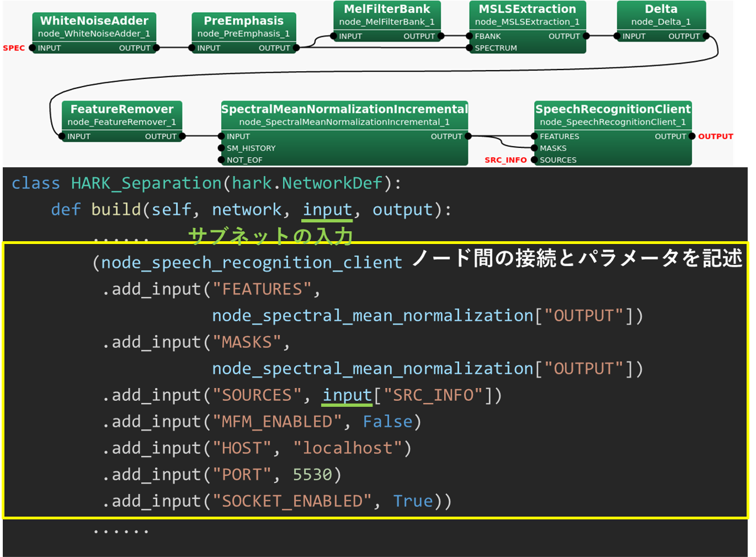756x557 pixels.
Task: Select the MelFilterBank node
Action: click(387, 9)
